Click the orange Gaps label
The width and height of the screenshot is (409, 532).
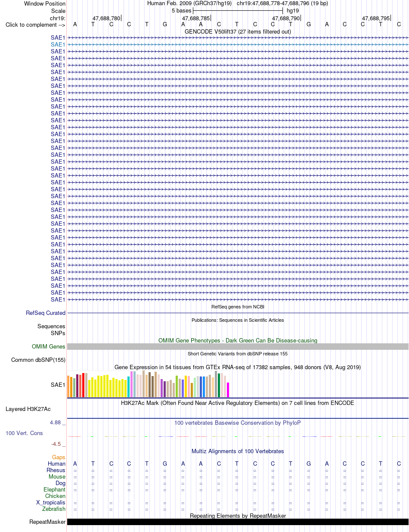click(59, 457)
